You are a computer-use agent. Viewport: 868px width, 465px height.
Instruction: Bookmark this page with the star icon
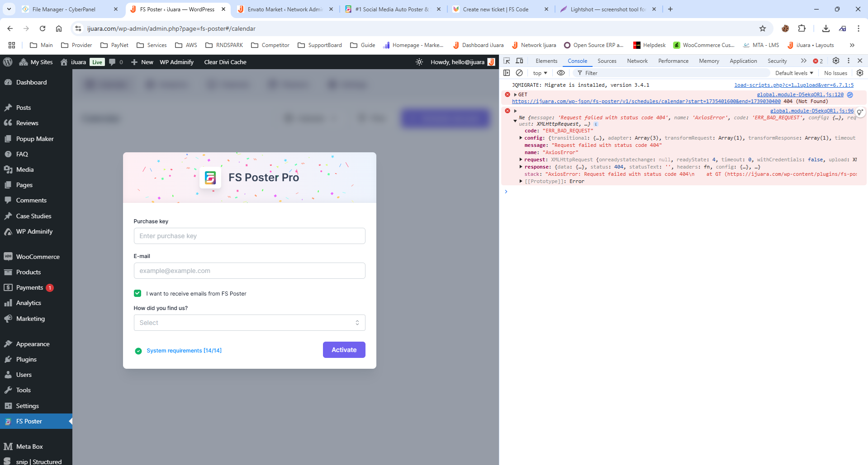point(763,28)
